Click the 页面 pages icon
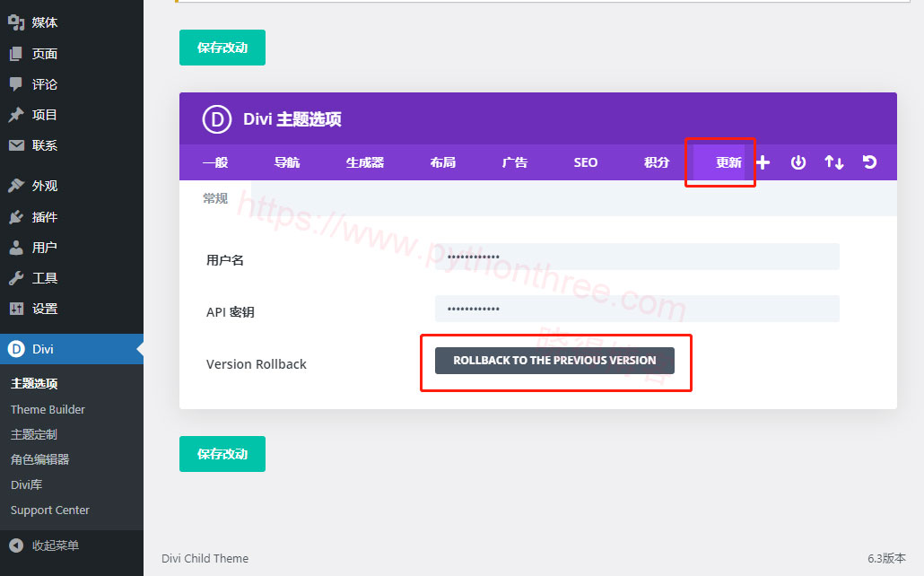 coord(16,54)
